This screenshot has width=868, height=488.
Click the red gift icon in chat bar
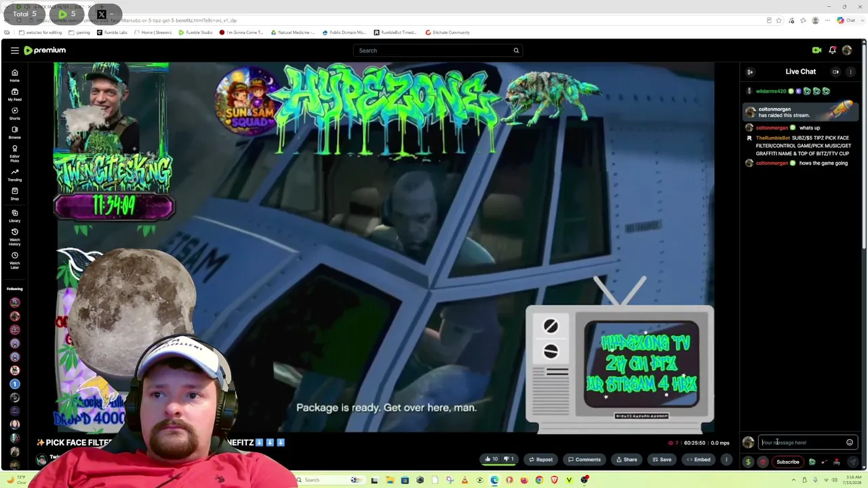click(x=763, y=462)
